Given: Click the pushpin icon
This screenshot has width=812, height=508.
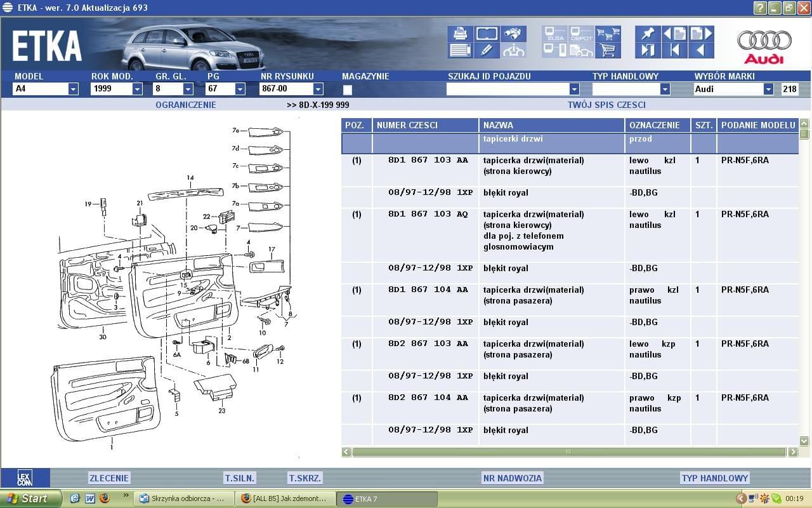Looking at the screenshot, I should coord(648,34).
